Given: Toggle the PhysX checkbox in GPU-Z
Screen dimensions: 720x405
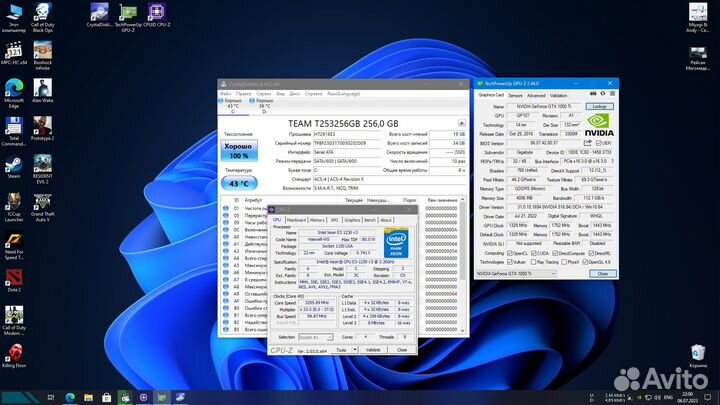Looking at the screenshot, I should [x=564, y=262].
